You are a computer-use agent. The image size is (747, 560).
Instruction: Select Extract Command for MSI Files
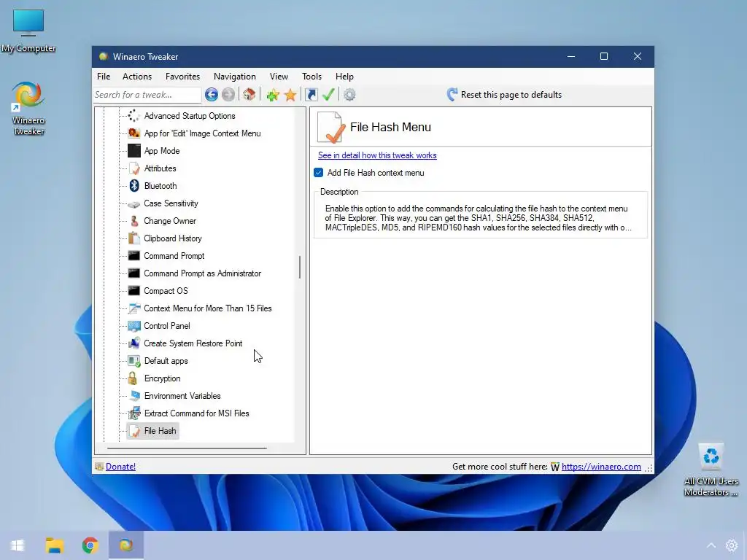(x=196, y=413)
